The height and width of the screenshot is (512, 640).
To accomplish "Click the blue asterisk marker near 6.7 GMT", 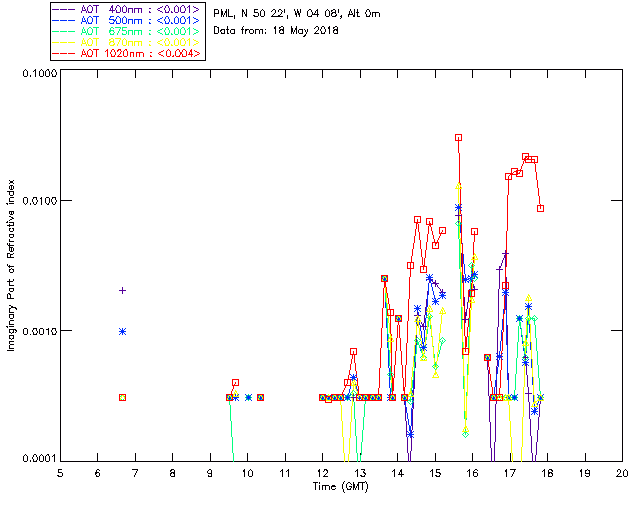I will pyautogui.click(x=122, y=332).
